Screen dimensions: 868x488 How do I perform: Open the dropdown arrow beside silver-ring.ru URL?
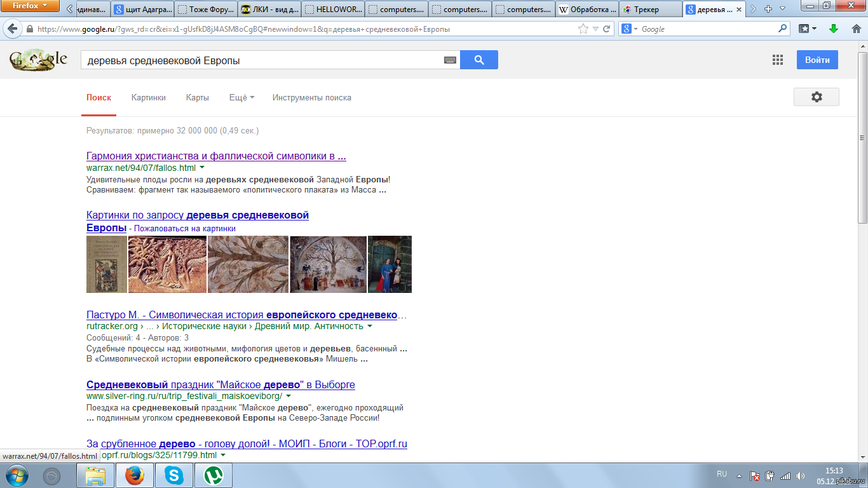pyautogui.click(x=288, y=396)
